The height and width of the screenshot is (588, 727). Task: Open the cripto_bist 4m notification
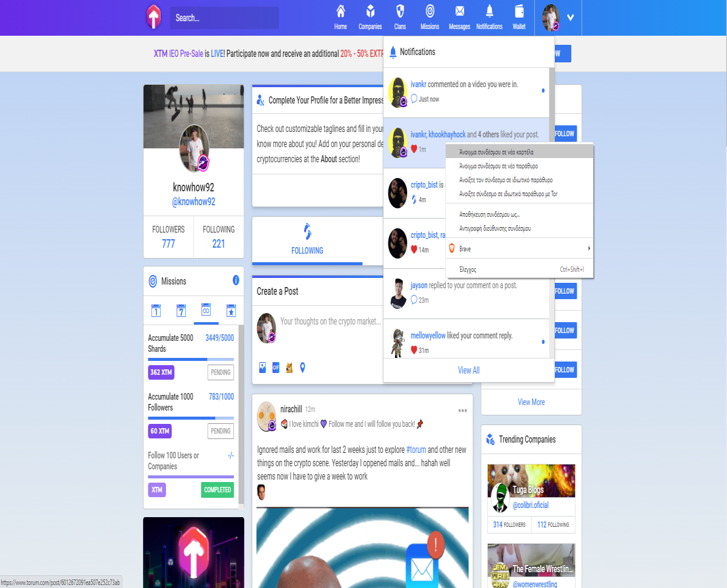[x=414, y=193]
